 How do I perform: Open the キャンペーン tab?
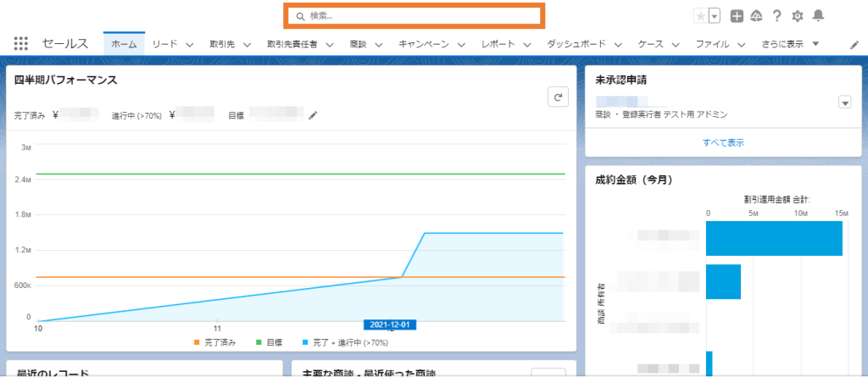click(x=424, y=44)
